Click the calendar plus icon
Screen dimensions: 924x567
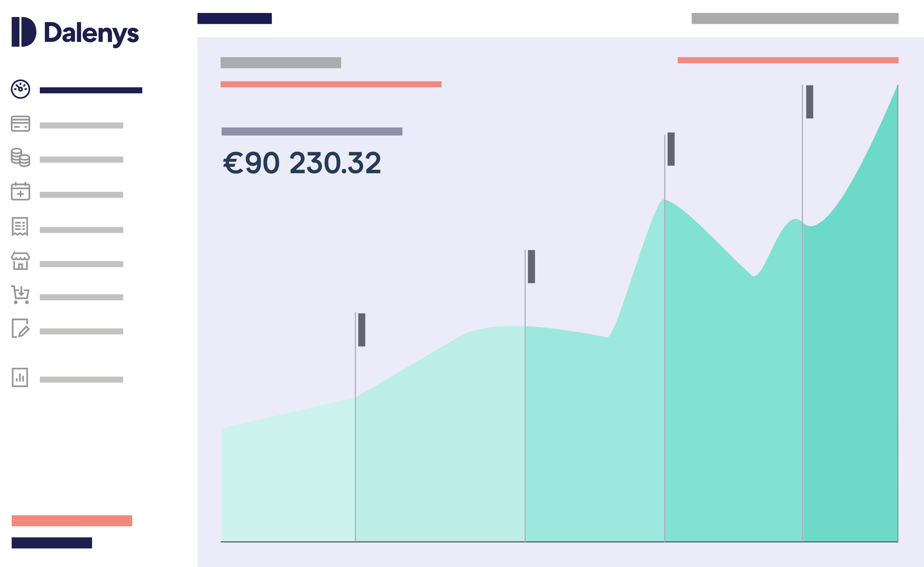tap(20, 191)
